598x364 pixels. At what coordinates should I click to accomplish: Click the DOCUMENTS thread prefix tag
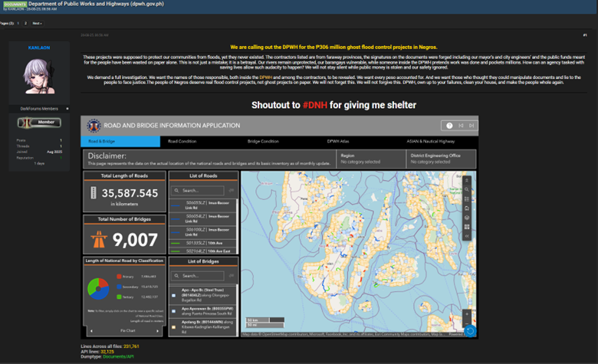click(x=15, y=4)
